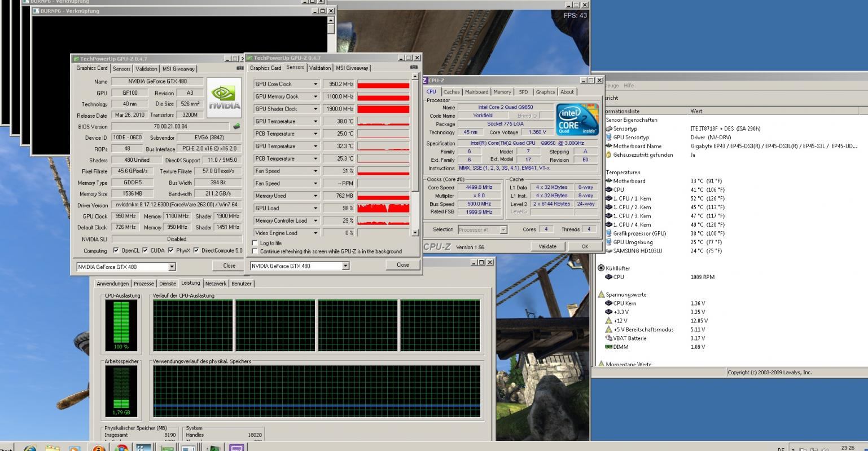This screenshot has width=868, height=451.
Task: Click the BURNP6 console scrollbar up arrow
Action: [x=331, y=20]
